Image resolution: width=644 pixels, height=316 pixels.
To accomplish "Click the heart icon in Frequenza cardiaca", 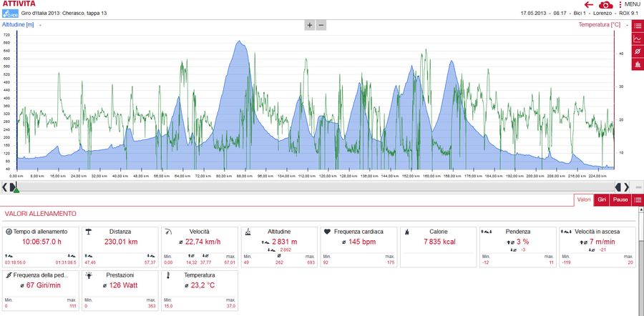I will (x=327, y=232).
